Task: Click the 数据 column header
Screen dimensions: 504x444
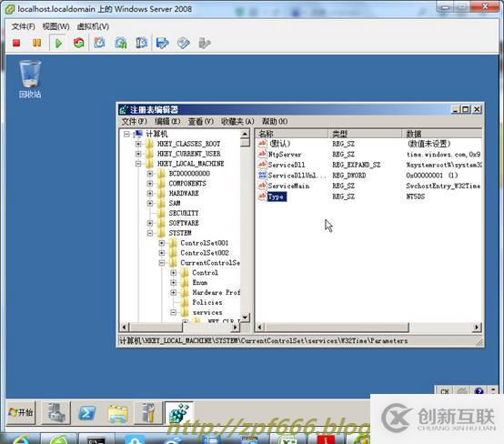Action: coord(442,134)
